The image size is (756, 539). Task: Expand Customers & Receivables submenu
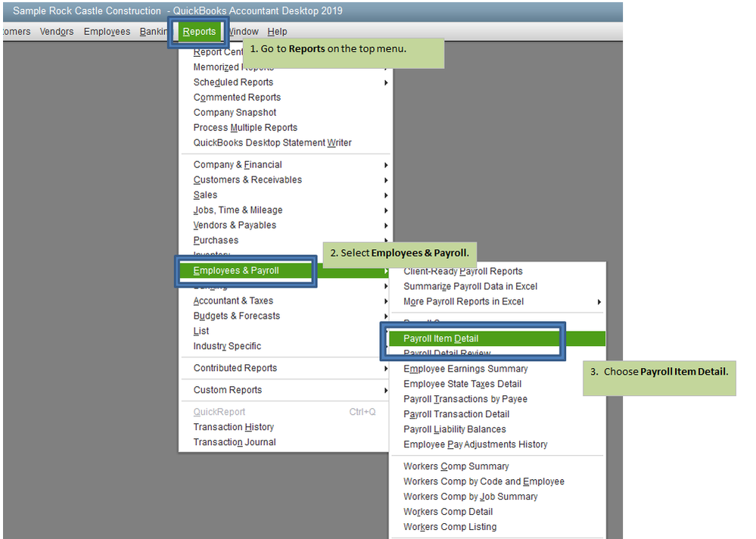coord(285,180)
